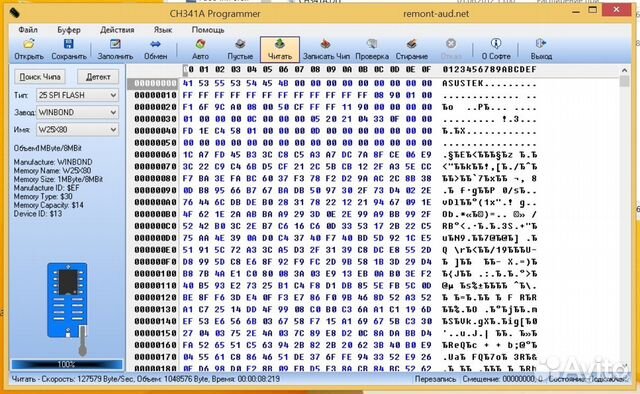Select address row 000000A0
The width and height of the screenshot is (640, 394).
[155, 203]
